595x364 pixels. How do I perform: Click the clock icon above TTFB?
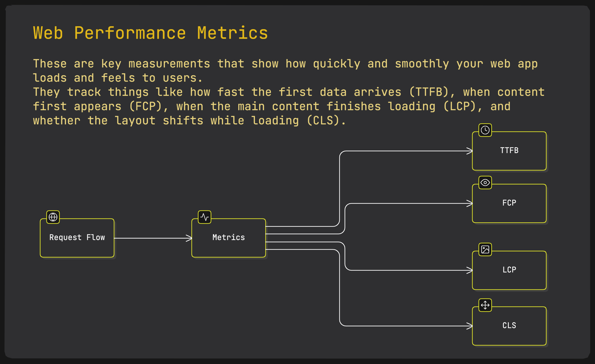pos(485,130)
